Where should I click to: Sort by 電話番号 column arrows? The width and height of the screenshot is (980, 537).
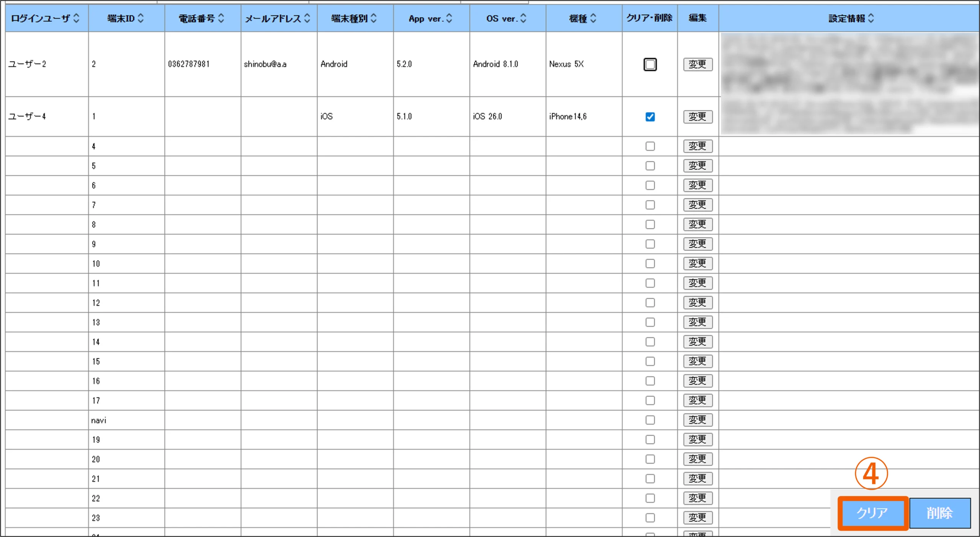221,18
